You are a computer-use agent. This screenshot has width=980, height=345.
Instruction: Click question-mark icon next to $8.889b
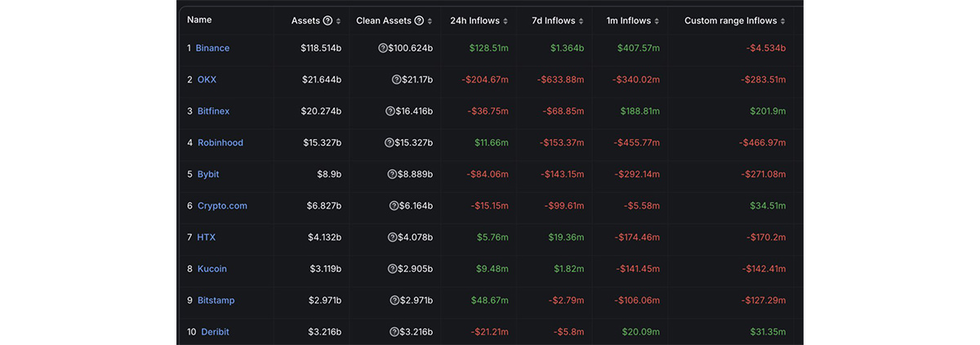click(391, 174)
